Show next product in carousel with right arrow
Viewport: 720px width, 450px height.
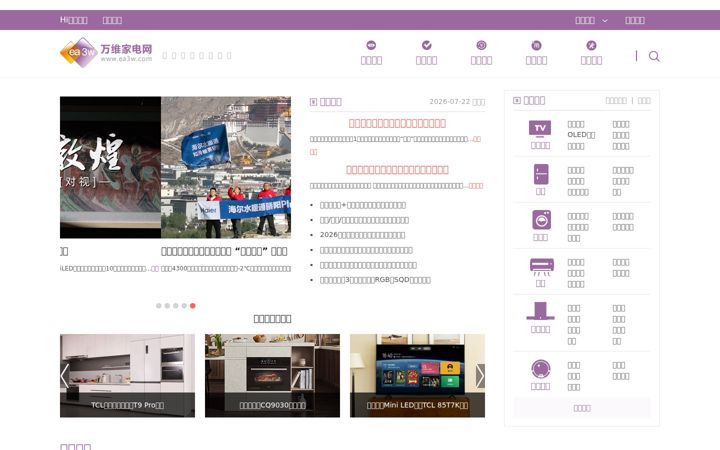pos(480,376)
